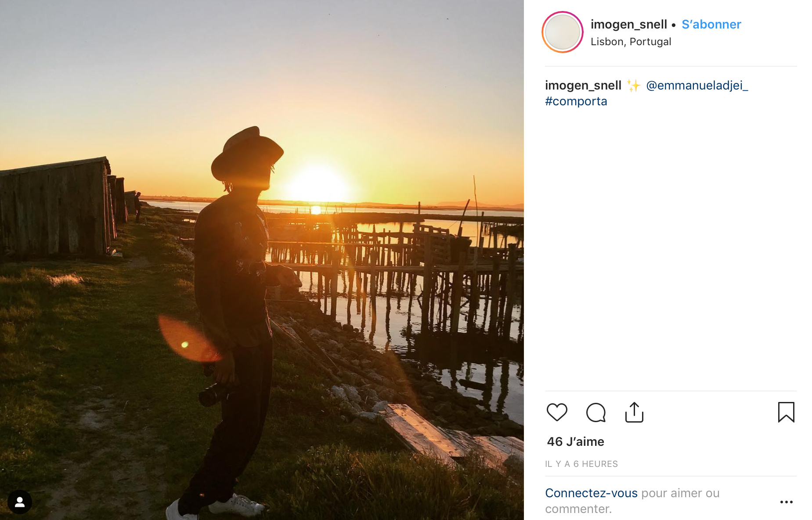The height and width of the screenshot is (520, 812).
Task: Share the post with the share icon
Action: pos(634,412)
